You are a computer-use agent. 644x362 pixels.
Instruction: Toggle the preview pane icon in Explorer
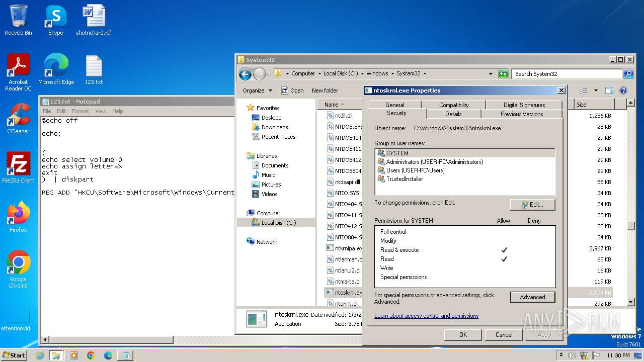tap(609, 90)
